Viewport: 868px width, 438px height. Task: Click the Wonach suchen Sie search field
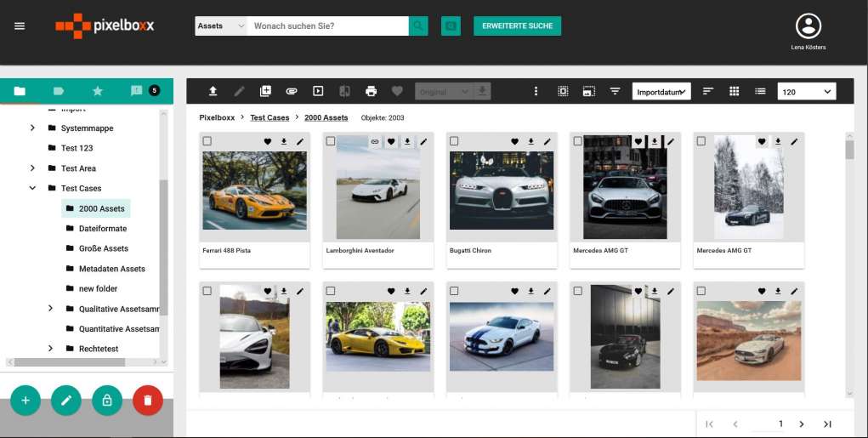(x=327, y=26)
